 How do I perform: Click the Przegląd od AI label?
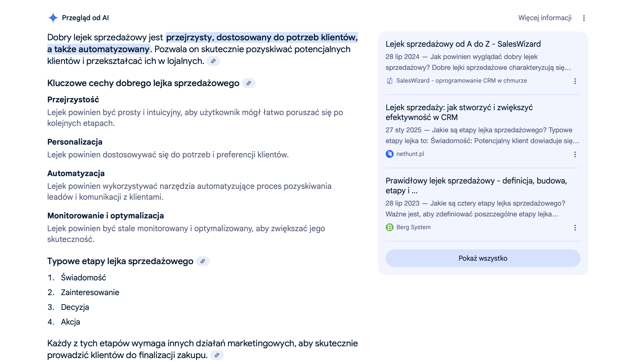(85, 18)
